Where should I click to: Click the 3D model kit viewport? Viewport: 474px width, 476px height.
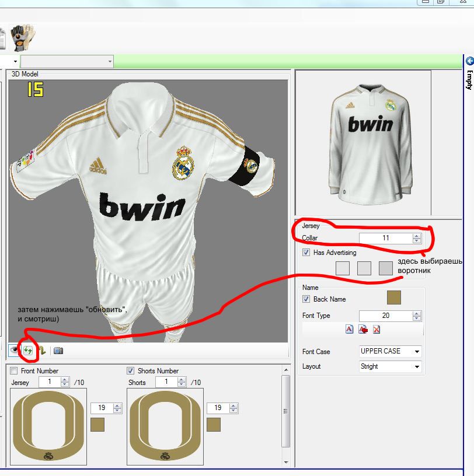point(148,211)
